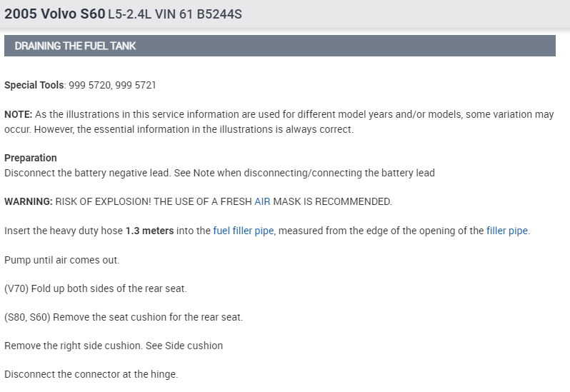Click the bold "NOTE:" label
570x392 pixels.
[17, 115]
